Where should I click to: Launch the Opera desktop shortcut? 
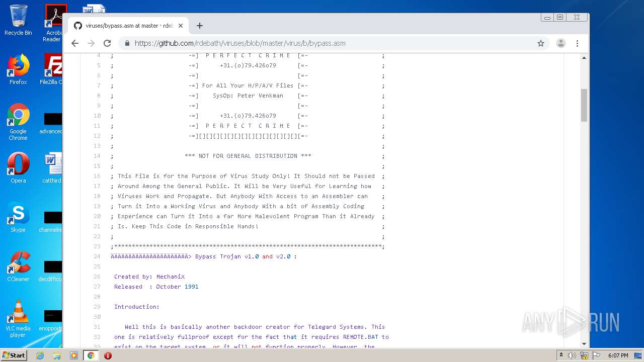pyautogui.click(x=18, y=168)
